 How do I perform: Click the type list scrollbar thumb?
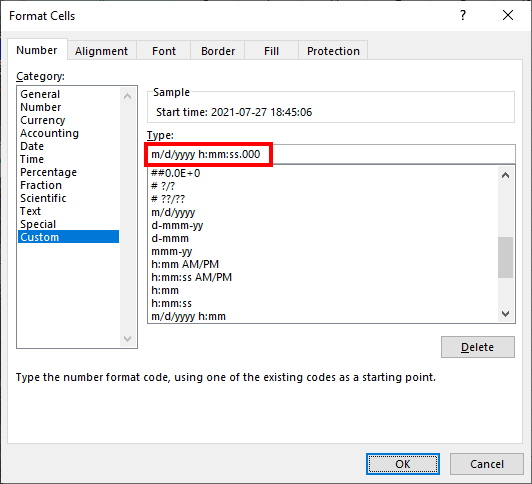coord(506,257)
